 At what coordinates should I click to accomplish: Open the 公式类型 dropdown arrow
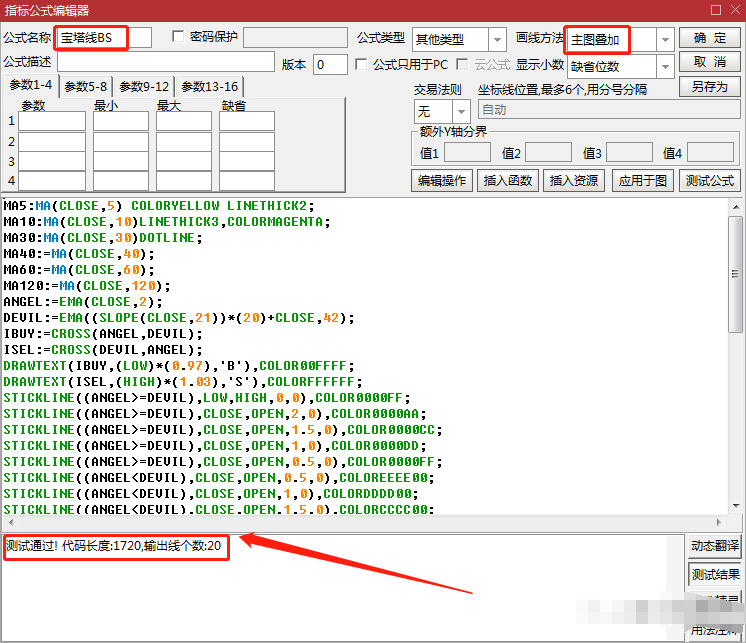click(497, 39)
